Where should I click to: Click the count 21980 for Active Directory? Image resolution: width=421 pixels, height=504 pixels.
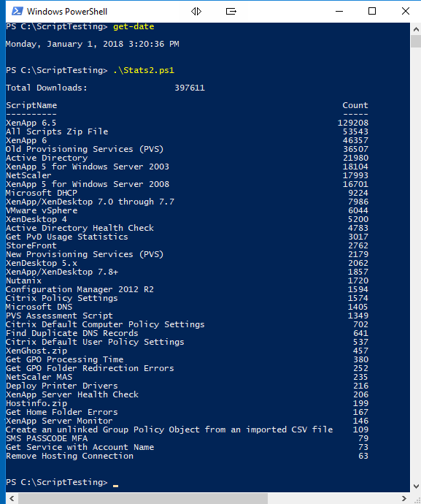[355, 159]
